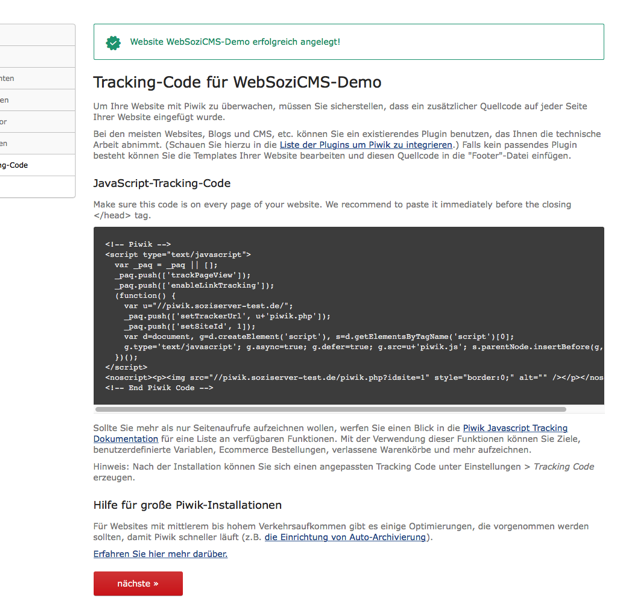Click the red 'nächste »' button
This screenshot has height=600, width=634.
pyautogui.click(x=138, y=583)
